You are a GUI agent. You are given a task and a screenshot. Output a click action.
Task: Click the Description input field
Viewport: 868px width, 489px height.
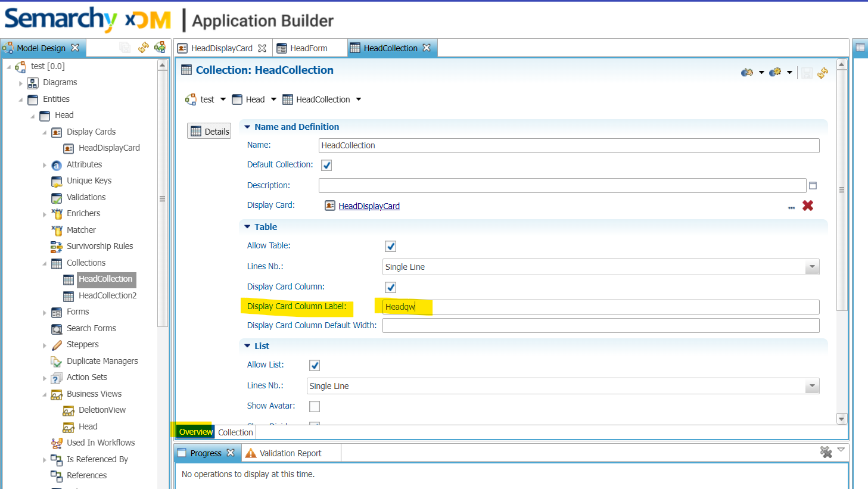(562, 185)
